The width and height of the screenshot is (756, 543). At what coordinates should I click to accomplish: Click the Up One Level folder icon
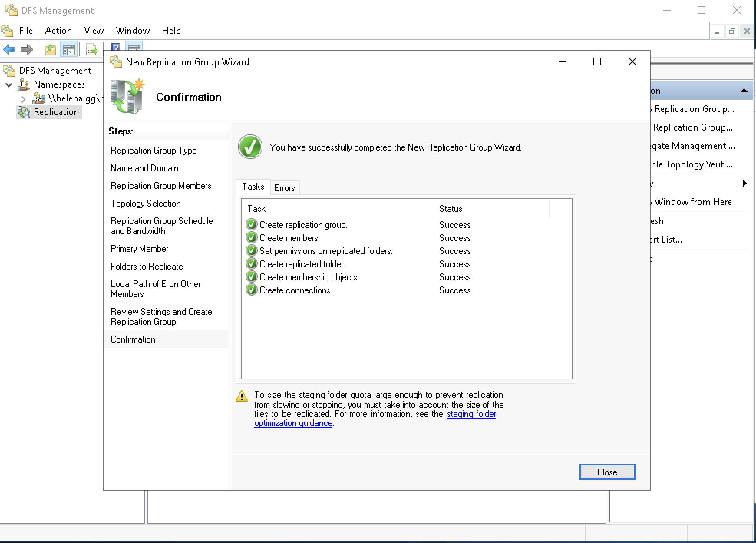[50, 50]
